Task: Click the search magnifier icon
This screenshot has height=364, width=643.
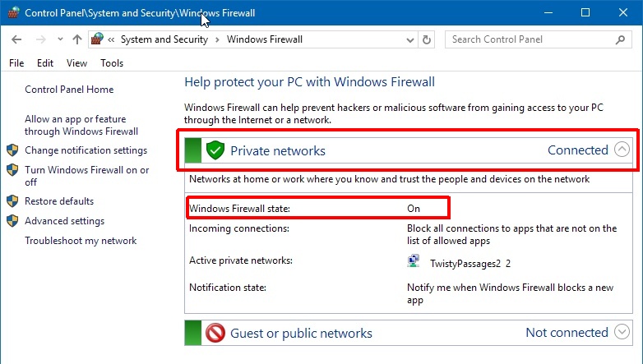Action: pyautogui.click(x=621, y=39)
